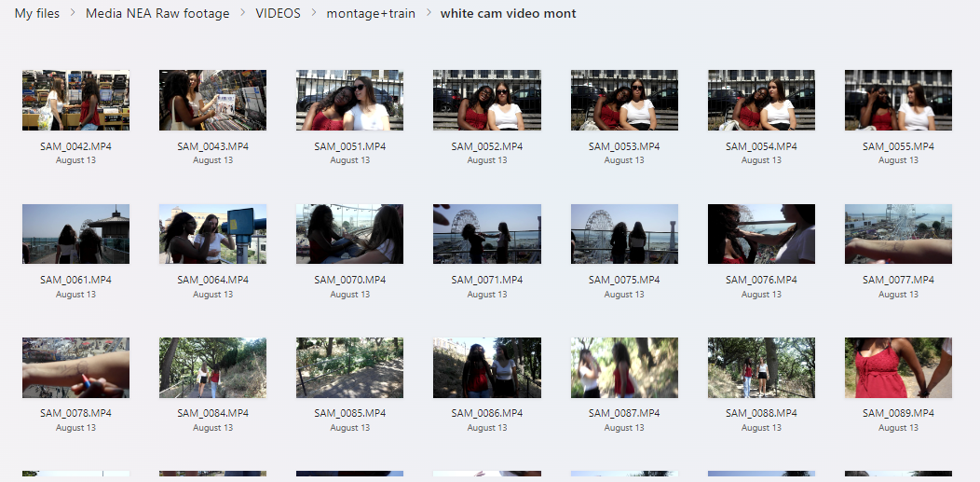Open SAM_0061.MP4 thumbnail
980x482 pixels.
coord(75,234)
